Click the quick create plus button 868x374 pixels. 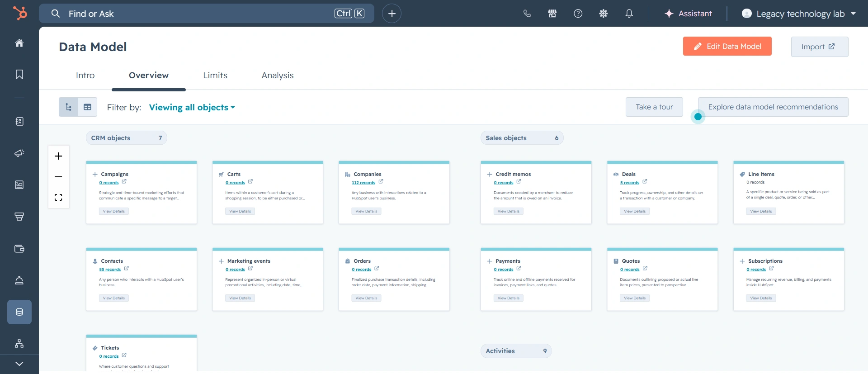[392, 14]
